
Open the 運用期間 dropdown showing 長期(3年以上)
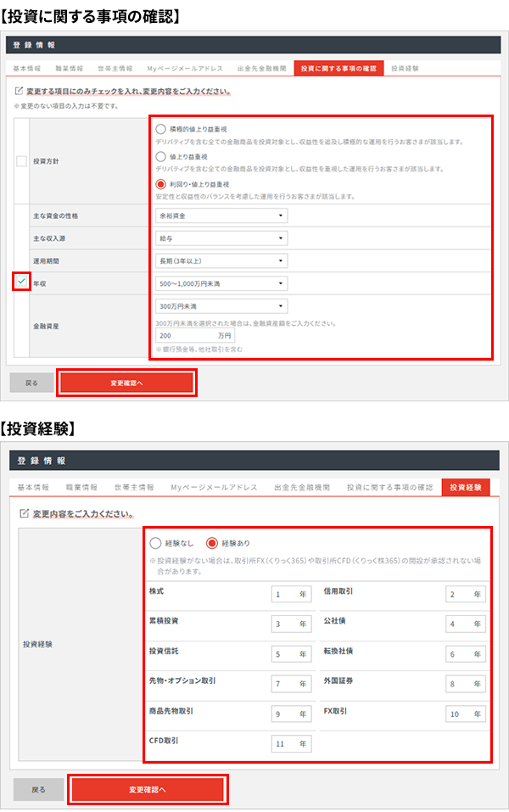coord(221,261)
